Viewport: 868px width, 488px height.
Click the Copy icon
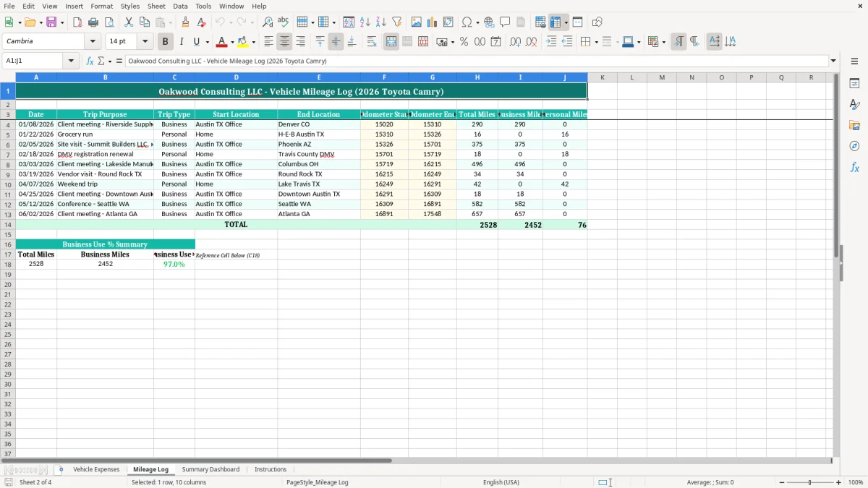[144, 22]
